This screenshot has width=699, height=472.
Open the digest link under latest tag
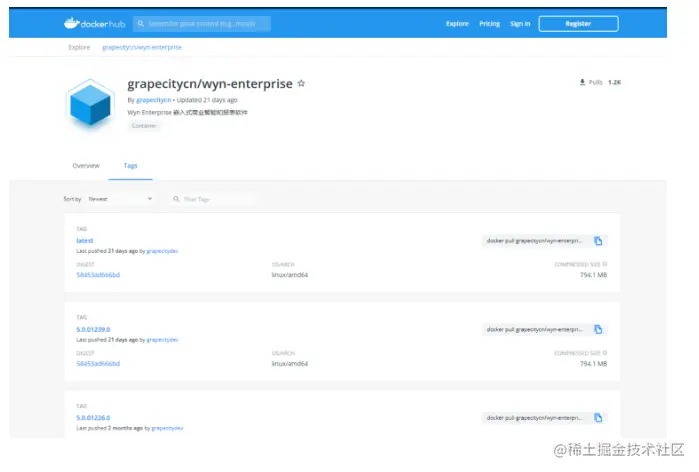[98, 275]
